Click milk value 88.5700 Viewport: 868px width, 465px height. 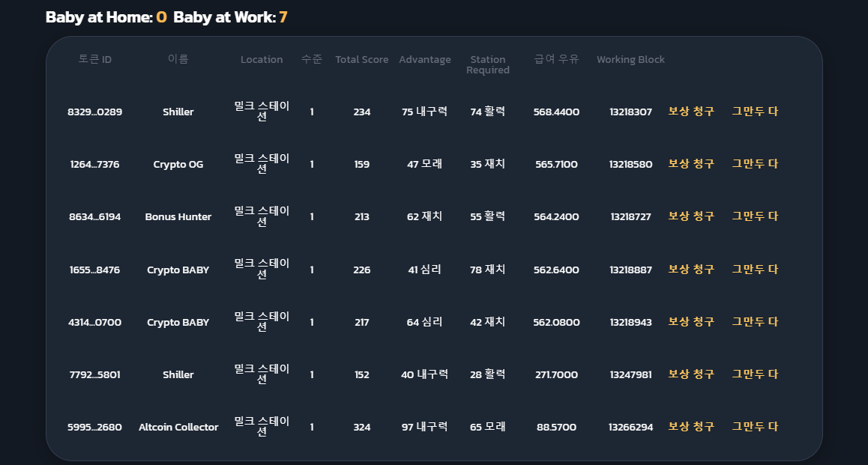click(556, 428)
